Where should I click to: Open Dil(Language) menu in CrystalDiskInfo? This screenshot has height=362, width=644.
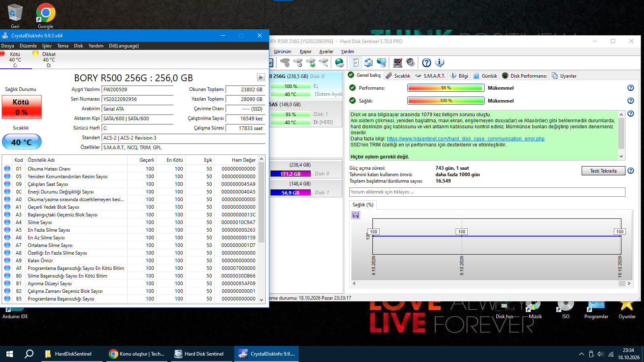(124, 46)
